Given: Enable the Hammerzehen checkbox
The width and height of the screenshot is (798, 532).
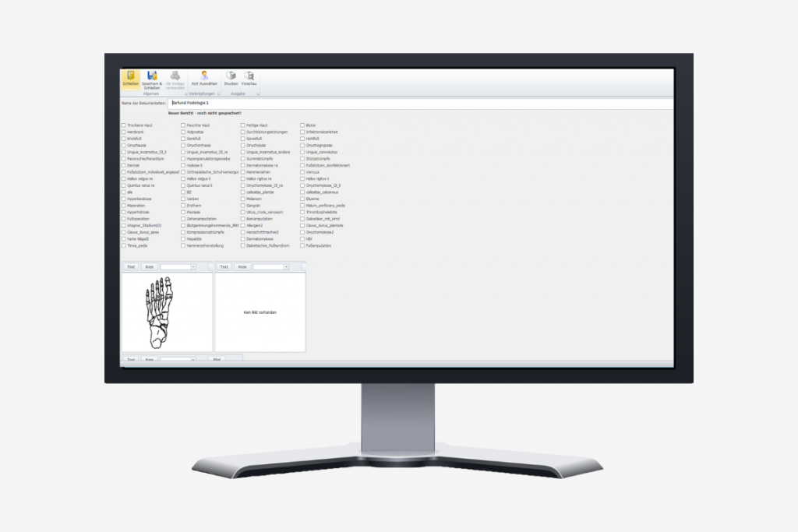Looking at the screenshot, I should [243, 171].
